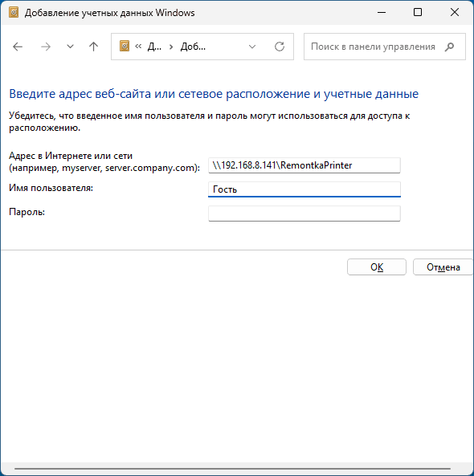The height and width of the screenshot is (476, 474).
Task: Click the vault icon in address bar
Action: (125, 47)
